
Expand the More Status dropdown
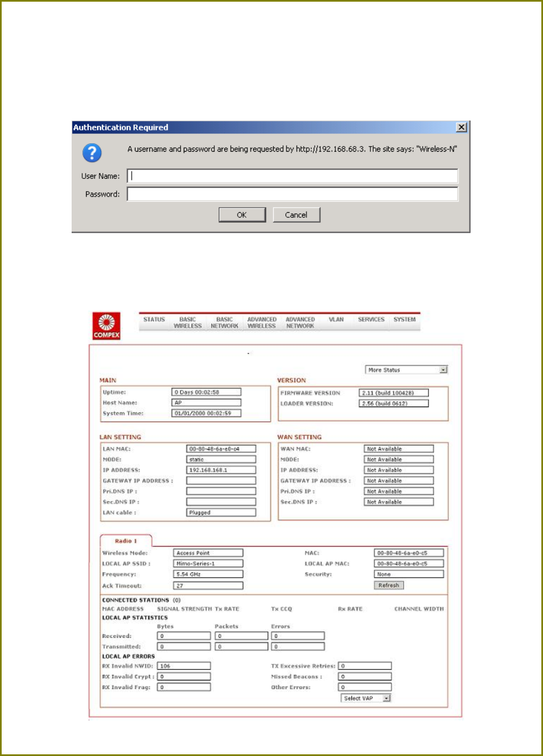coord(406,370)
